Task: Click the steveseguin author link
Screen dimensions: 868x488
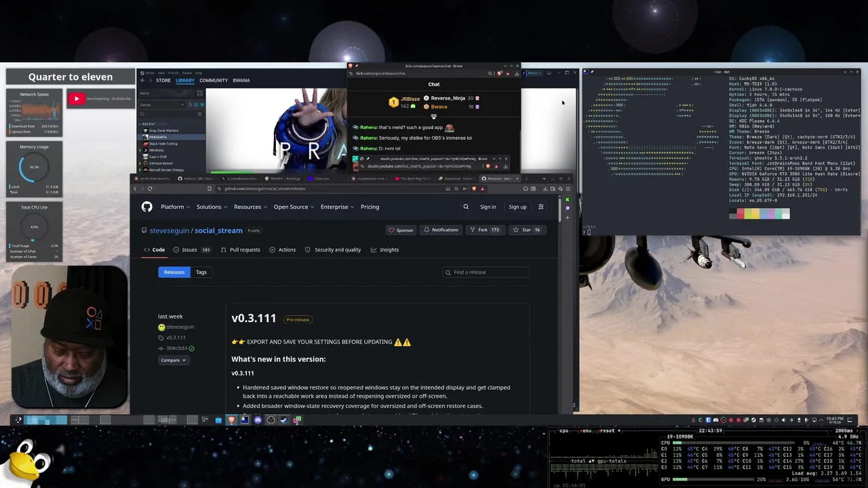Action: coord(180,327)
